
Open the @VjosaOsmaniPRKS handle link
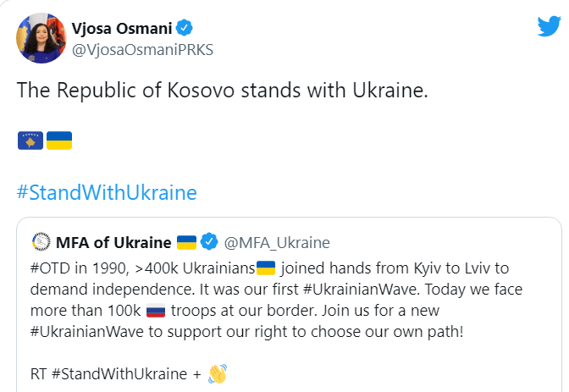pyautogui.click(x=142, y=50)
